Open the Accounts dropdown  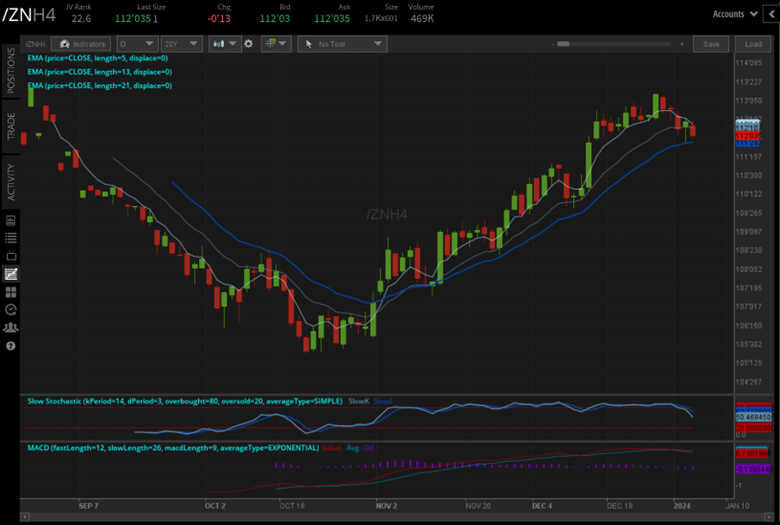click(735, 14)
